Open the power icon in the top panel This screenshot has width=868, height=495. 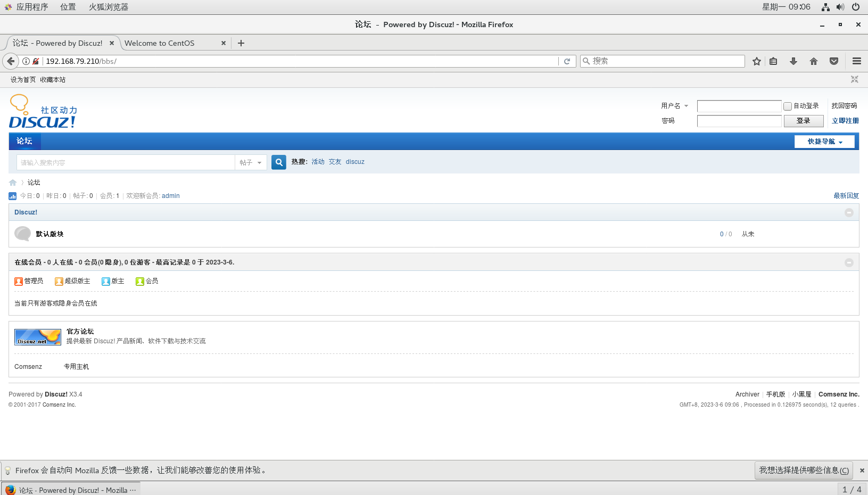pyautogui.click(x=856, y=7)
